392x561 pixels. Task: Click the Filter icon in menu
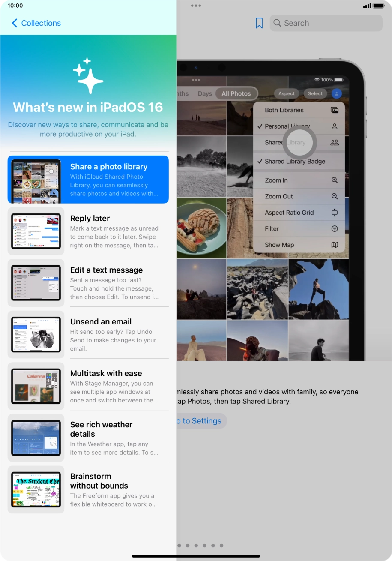[x=335, y=229]
